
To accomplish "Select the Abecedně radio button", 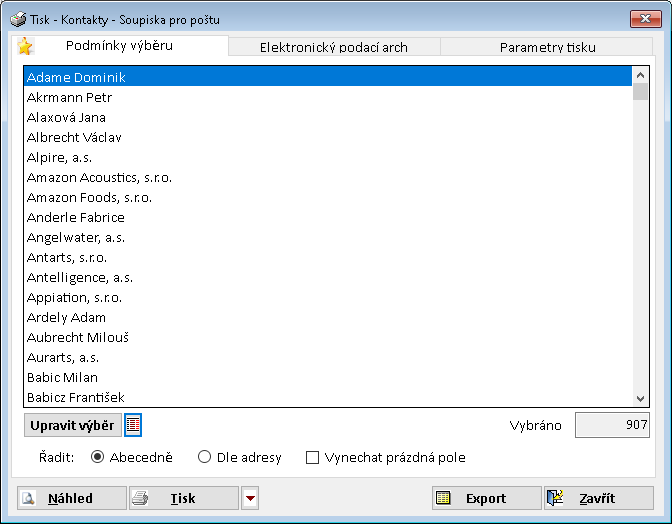I will click(98, 457).
